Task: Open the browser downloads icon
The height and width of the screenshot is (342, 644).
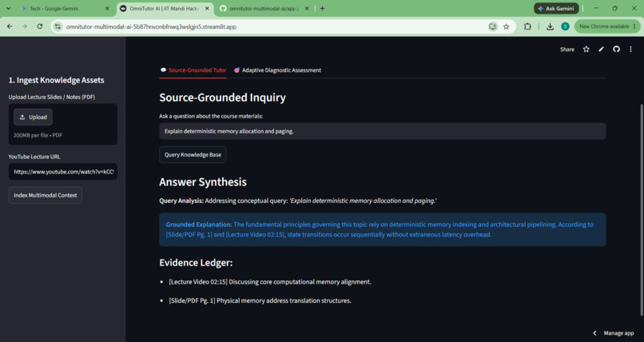Action: (x=550, y=26)
